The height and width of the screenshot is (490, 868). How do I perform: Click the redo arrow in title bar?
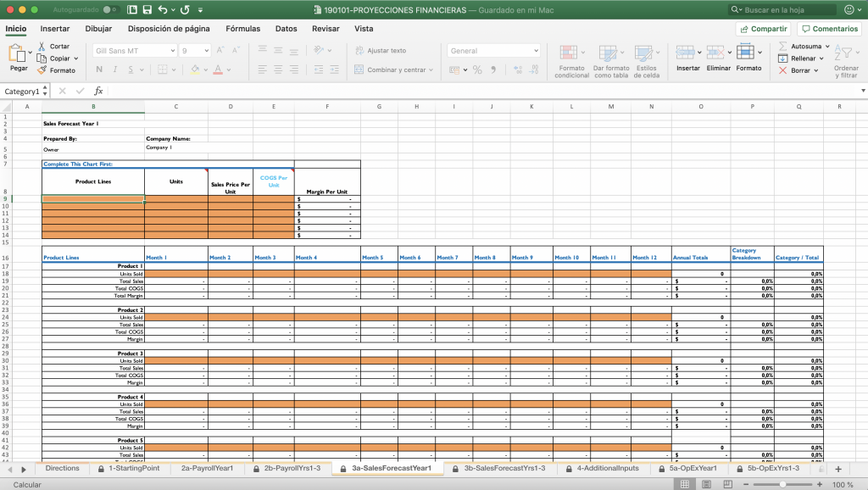[x=185, y=9]
